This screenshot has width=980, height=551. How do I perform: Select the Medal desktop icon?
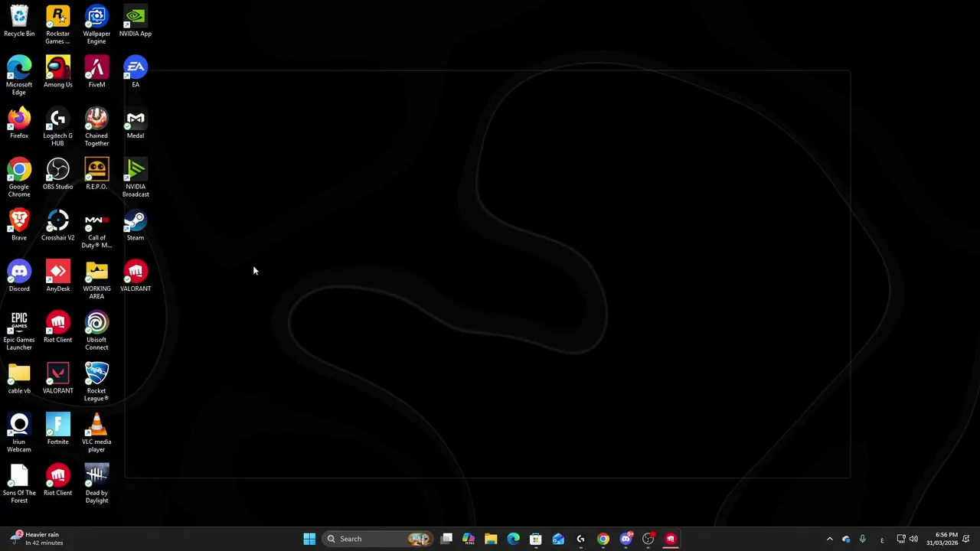pos(136,123)
